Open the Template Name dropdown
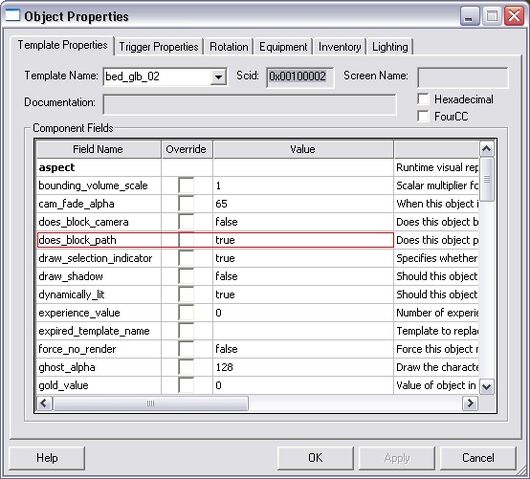 click(218, 77)
